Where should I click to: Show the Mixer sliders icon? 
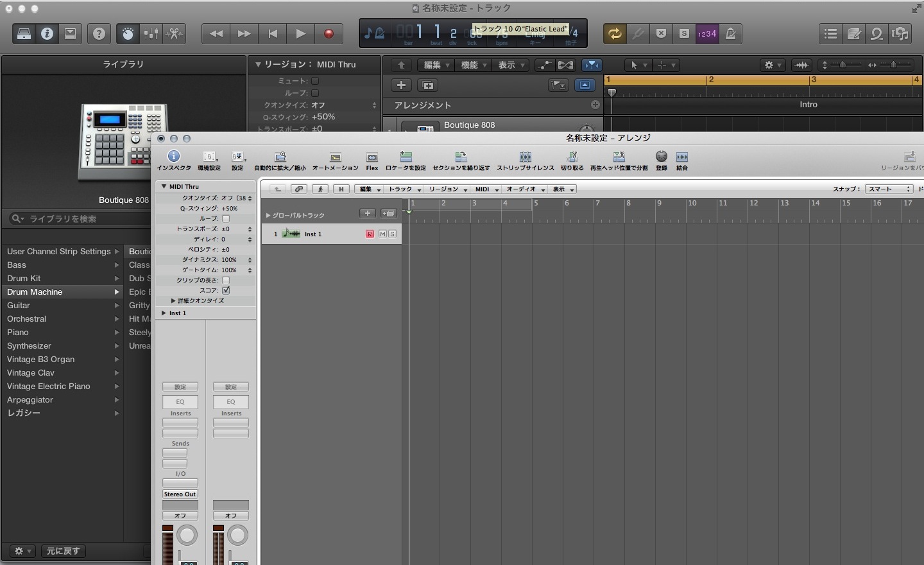tap(151, 34)
